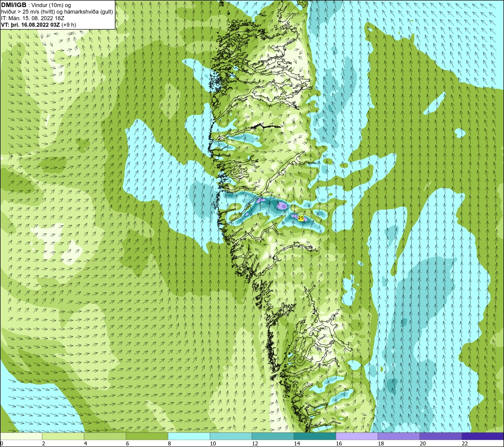Screen dimensions: 504x447
Task: Click the legend scale label '12'
Action: point(255,443)
